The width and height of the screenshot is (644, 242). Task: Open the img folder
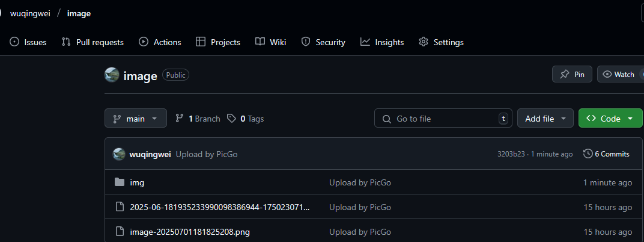[x=137, y=182]
